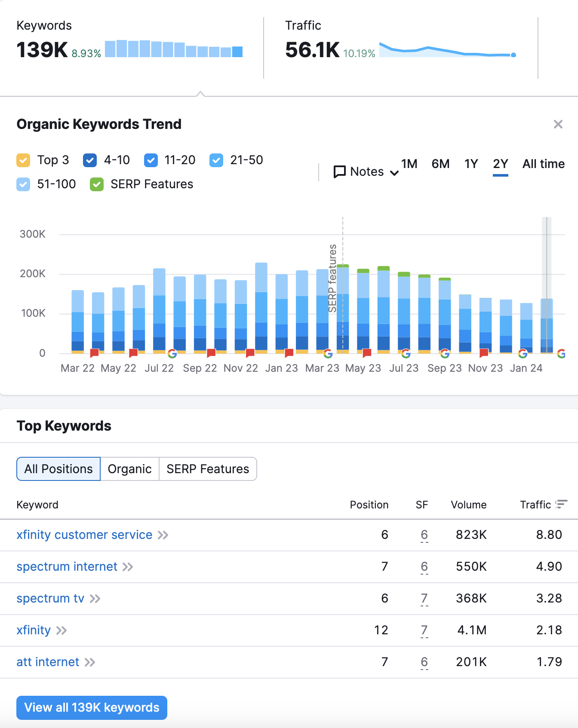This screenshot has height=728, width=578.
Task: Switch to SERP Features keywords tab
Action: tap(208, 469)
